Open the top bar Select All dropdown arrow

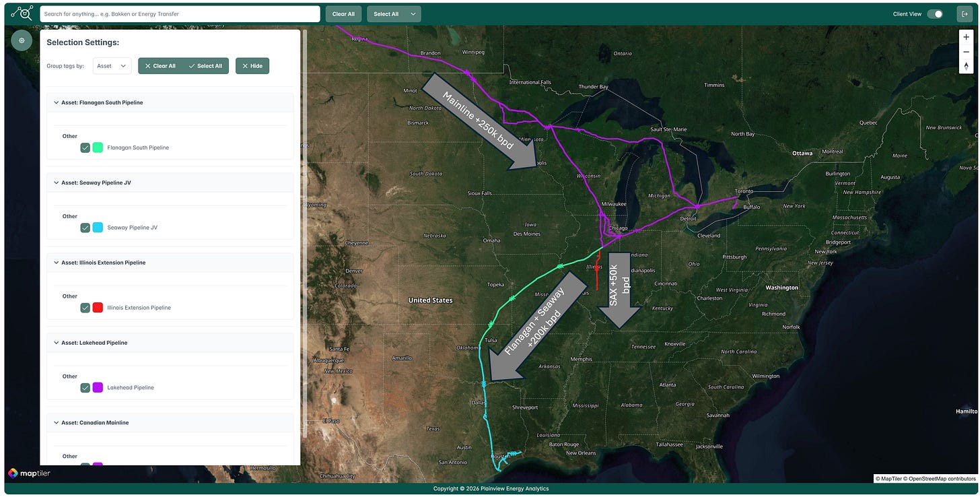pos(413,13)
